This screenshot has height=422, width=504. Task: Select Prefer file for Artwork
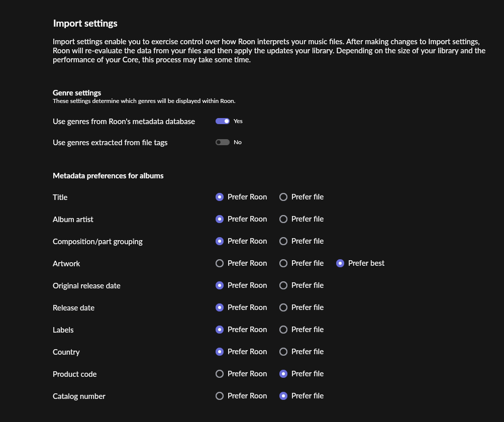coord(283,263)
